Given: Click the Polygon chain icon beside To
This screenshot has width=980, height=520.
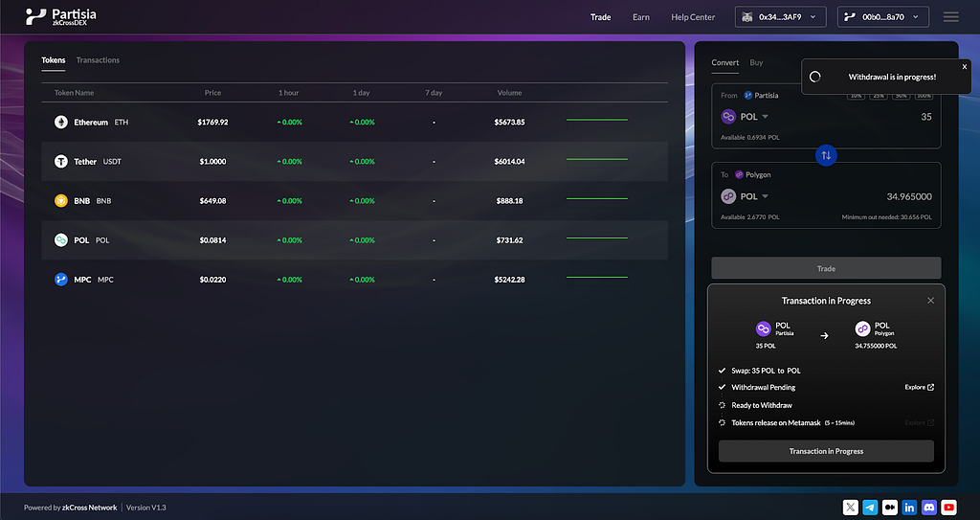Looking at the screenshot, I should tap(740, 174).
